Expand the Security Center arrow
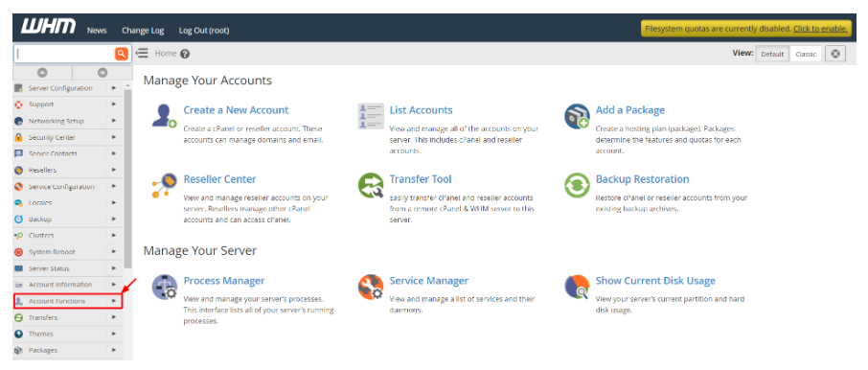 click(113, 137)
